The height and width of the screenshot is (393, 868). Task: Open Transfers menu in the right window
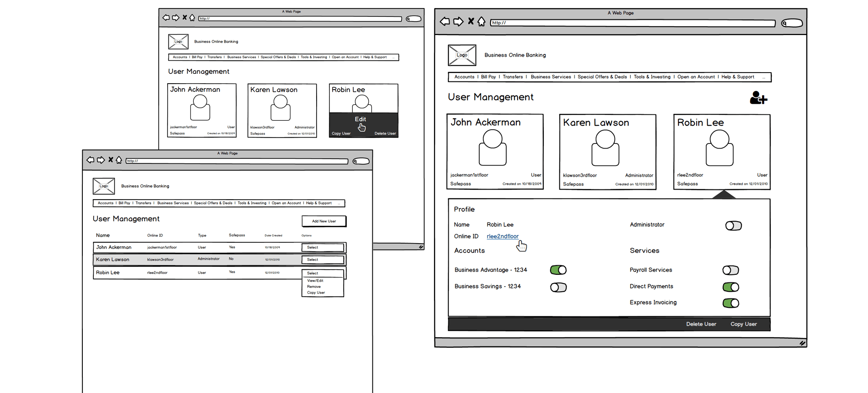tap(513, 77)
